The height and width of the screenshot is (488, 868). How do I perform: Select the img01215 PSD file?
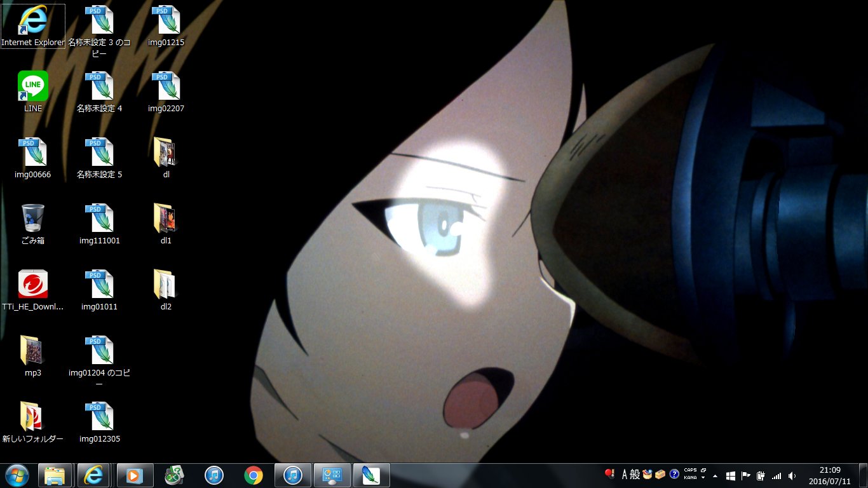(166, 26)
